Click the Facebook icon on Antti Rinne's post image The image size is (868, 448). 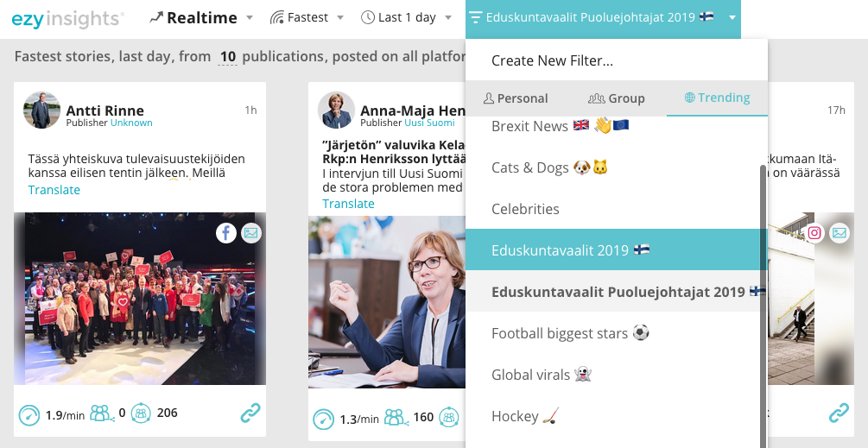coord(226,233)
